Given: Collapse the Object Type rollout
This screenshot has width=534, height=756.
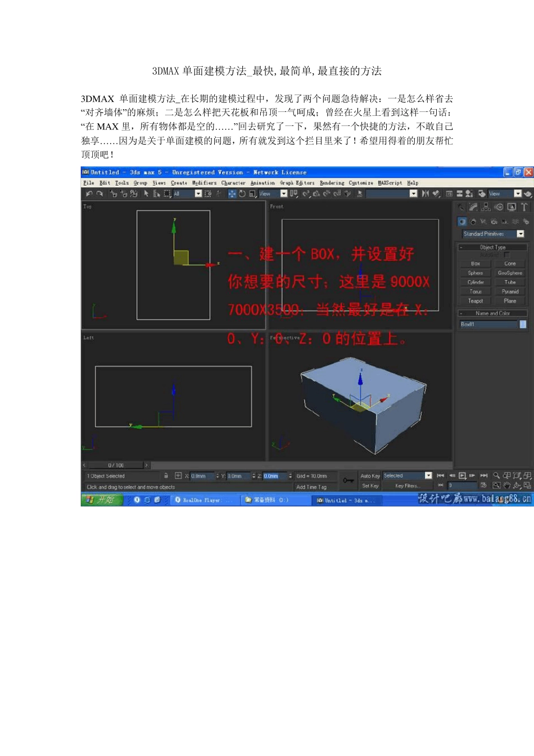Looking at the screenshot, I should (493, 247).
